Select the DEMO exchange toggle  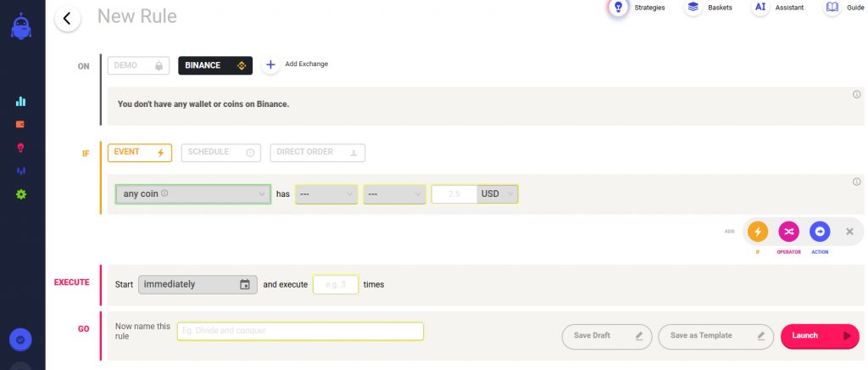(x=138, y=65)
